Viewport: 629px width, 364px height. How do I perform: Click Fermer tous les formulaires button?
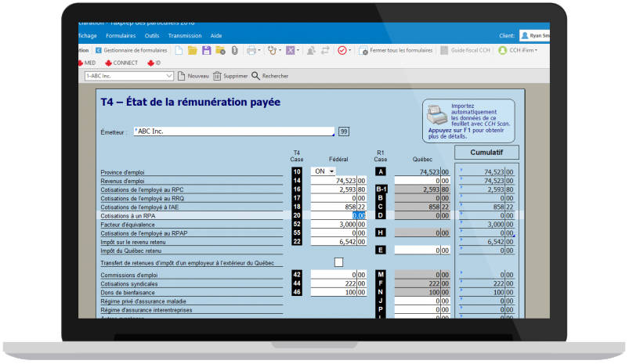[x=396, y=50]
